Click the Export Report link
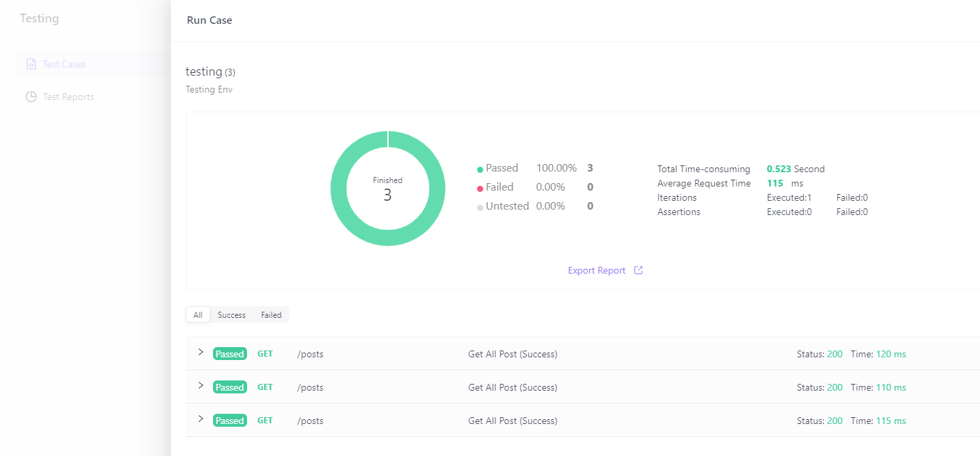 pyautogui.click(x=596, y=270)
